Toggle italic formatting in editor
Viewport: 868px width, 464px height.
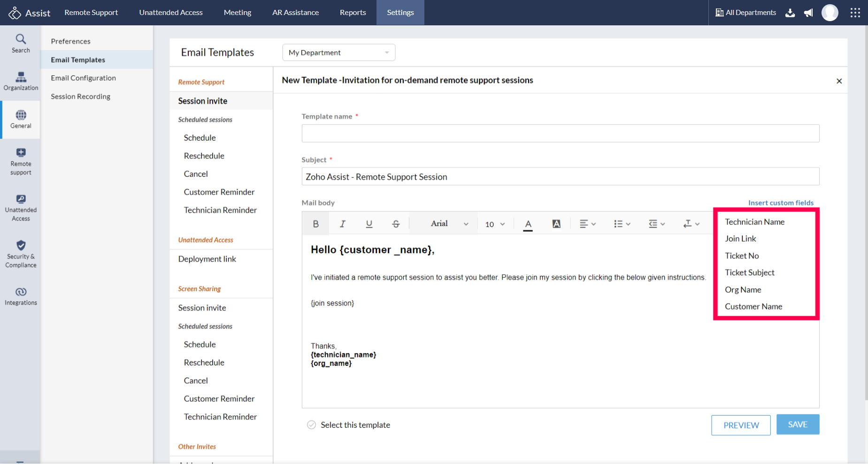pos(342,224)
